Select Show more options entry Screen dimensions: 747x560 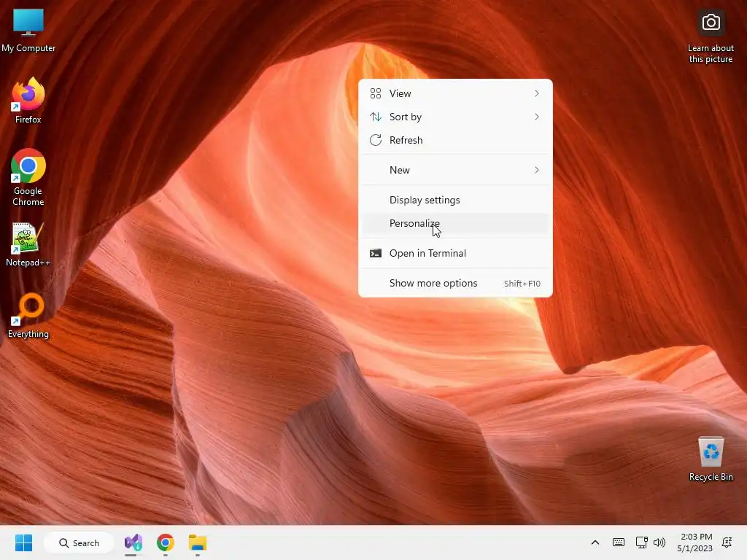pyautogui.click(x=455, y=284)
